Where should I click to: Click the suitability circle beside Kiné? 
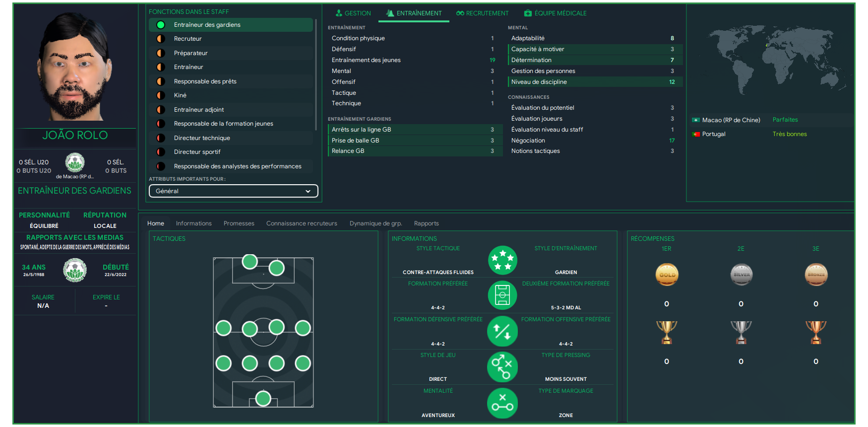pos(161,95)
